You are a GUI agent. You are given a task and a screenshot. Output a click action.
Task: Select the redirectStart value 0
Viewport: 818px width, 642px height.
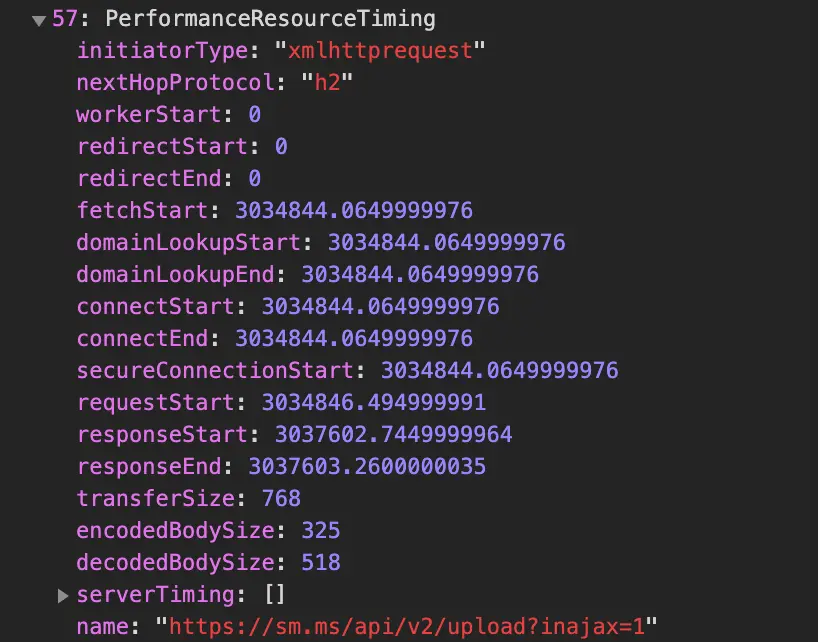pyautogui.click(x=281, y=147)
